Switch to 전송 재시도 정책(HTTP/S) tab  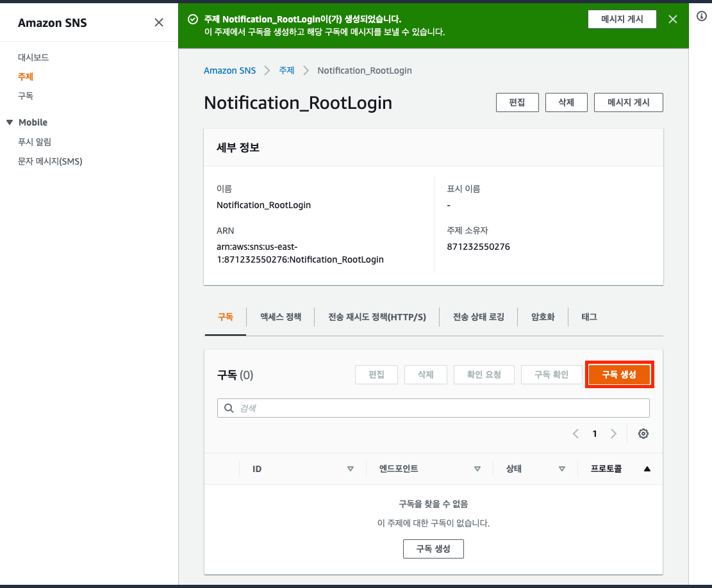pos(377,316)
